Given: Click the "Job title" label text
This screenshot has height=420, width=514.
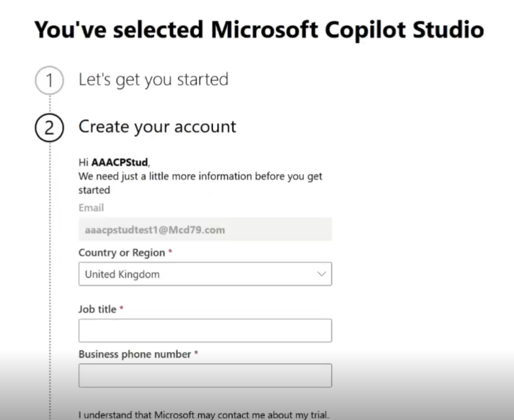Looking at the screenshot, I should (x=97, y=309).
